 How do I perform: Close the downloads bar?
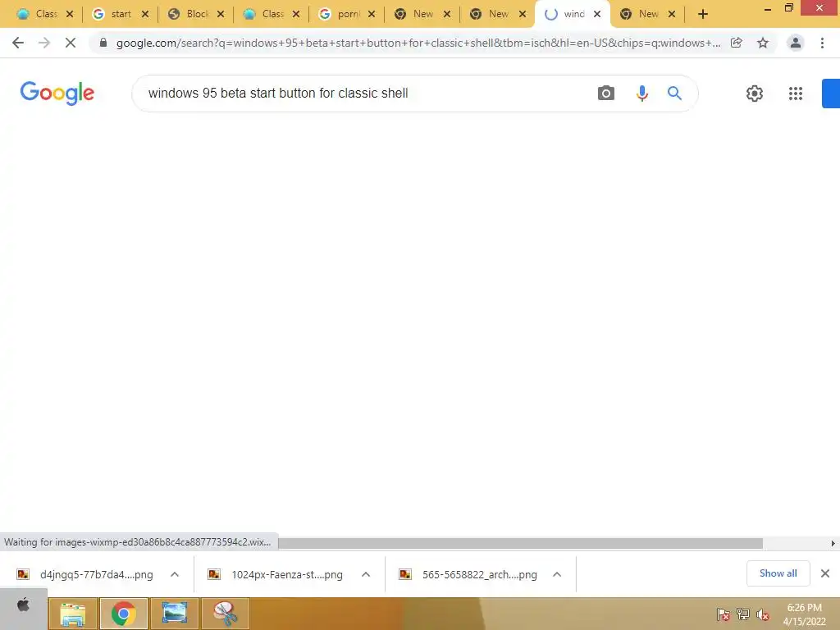tap(825, 573)
